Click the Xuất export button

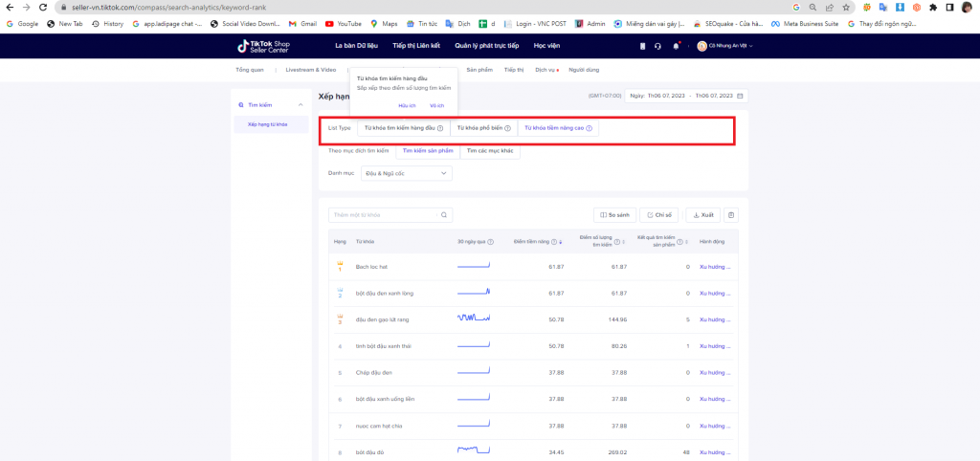[703, 215]
